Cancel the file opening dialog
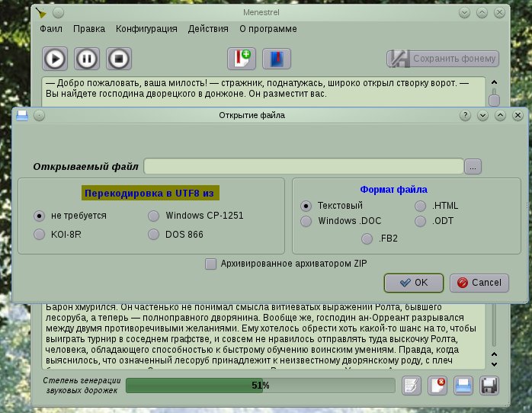This screenshot has width=532, height=413. (479, 283)
